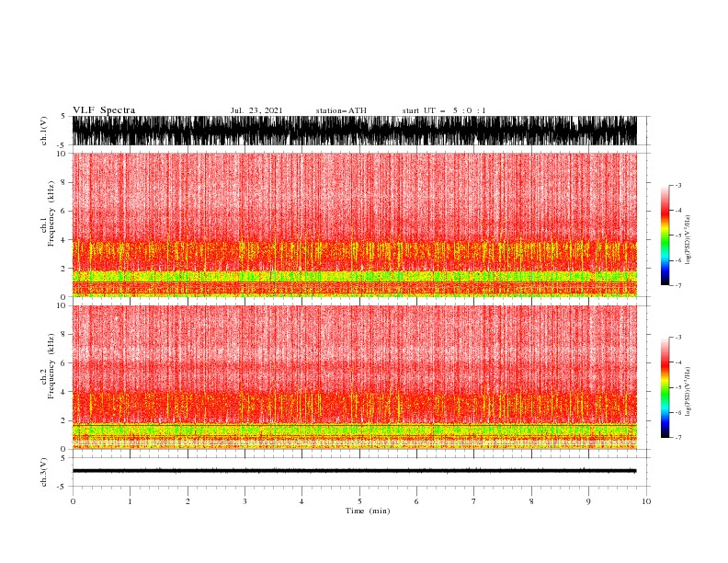Click the log(PSD) unit label beside ch.1 colorbar
This screenshot has height=563, width=728.
point(688,240)
